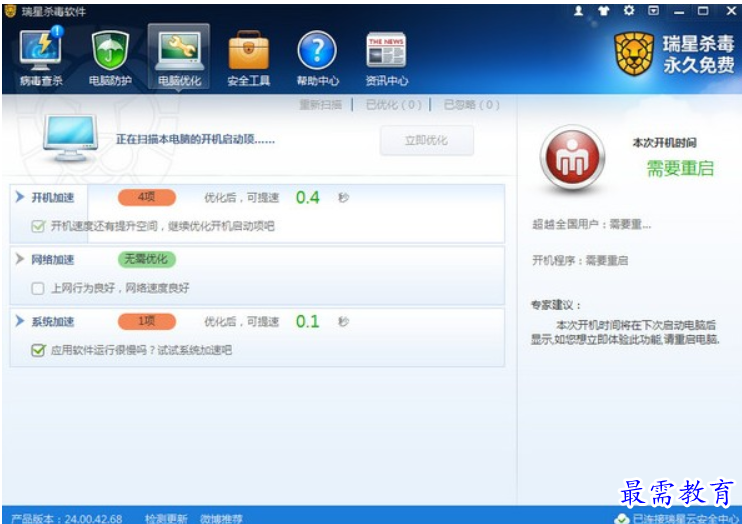
Task: Open the 资讯中心 news center
Action: pos(387,58)
